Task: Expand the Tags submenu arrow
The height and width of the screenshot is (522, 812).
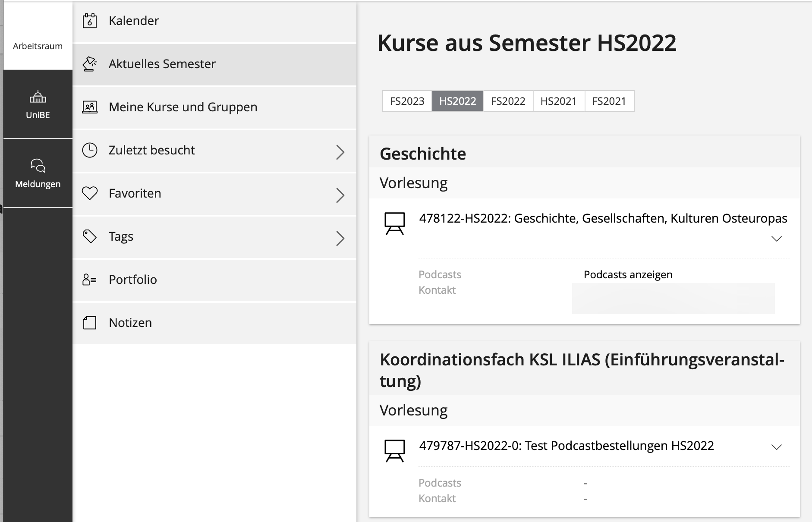Action: pyautogui.click(x=340, y=238)
